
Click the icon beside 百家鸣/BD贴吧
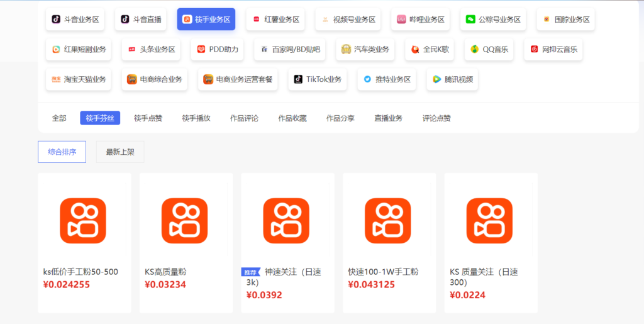pos(264,50)
